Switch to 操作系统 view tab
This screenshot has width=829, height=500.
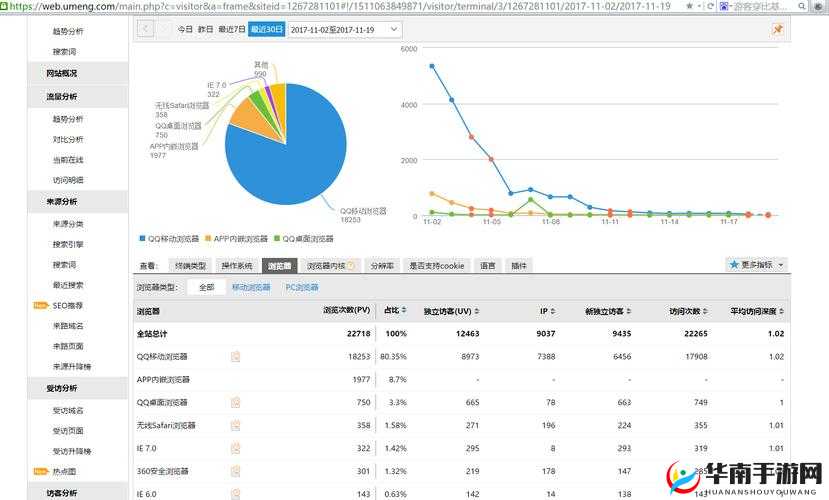237,266
